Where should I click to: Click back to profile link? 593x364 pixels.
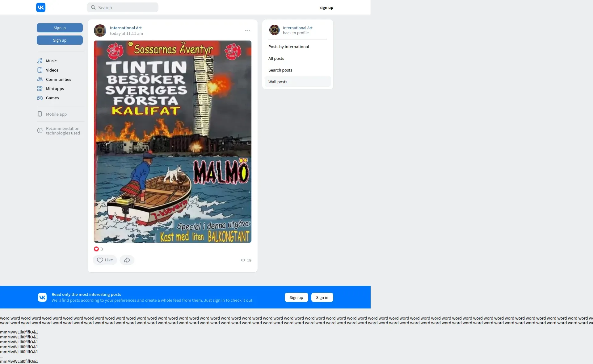click(296, 33)
